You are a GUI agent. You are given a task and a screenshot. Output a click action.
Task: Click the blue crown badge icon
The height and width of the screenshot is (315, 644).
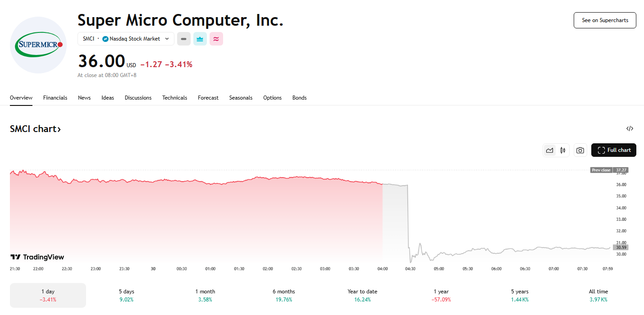tap(200, 39)
